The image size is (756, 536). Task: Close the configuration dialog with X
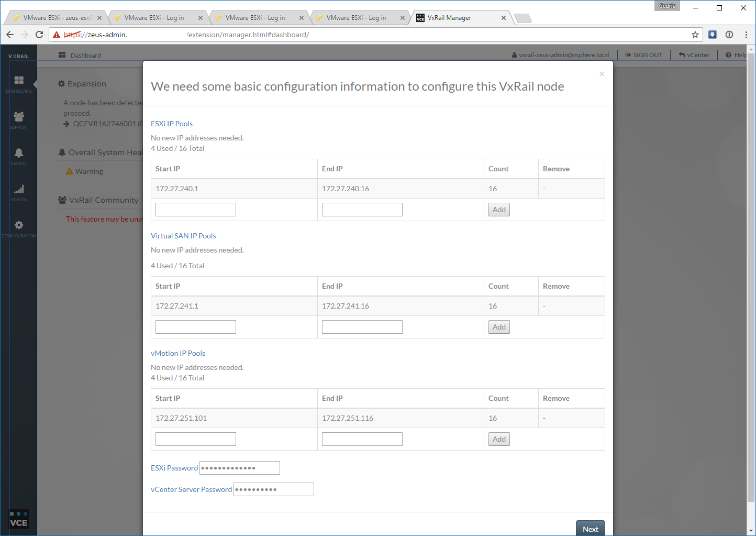(602, 74)
